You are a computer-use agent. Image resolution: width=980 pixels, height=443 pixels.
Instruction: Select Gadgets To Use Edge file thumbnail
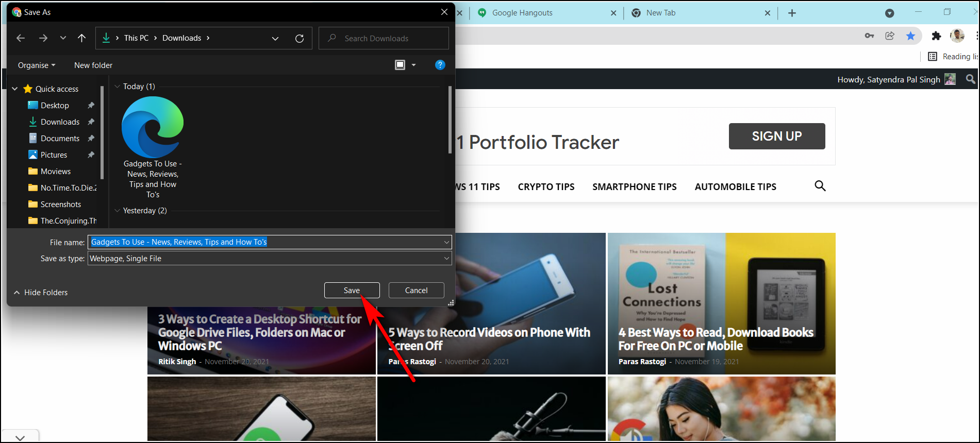(153, 148)
